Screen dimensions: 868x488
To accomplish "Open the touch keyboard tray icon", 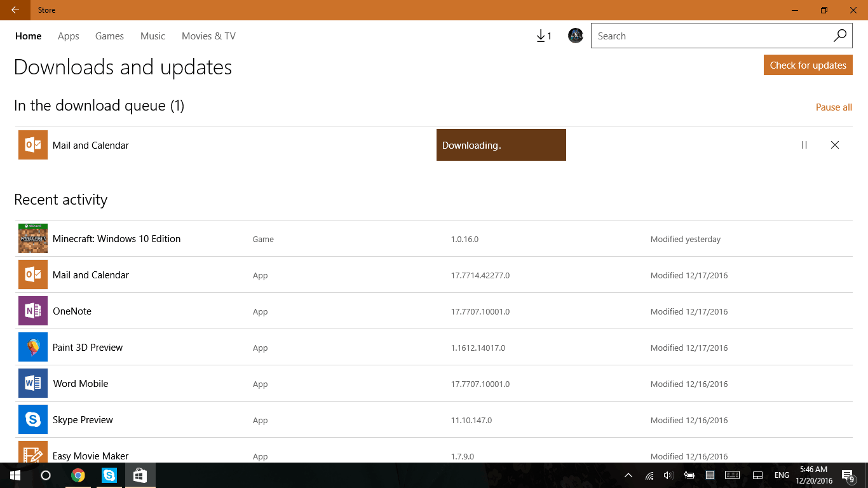I will point(732,475).
